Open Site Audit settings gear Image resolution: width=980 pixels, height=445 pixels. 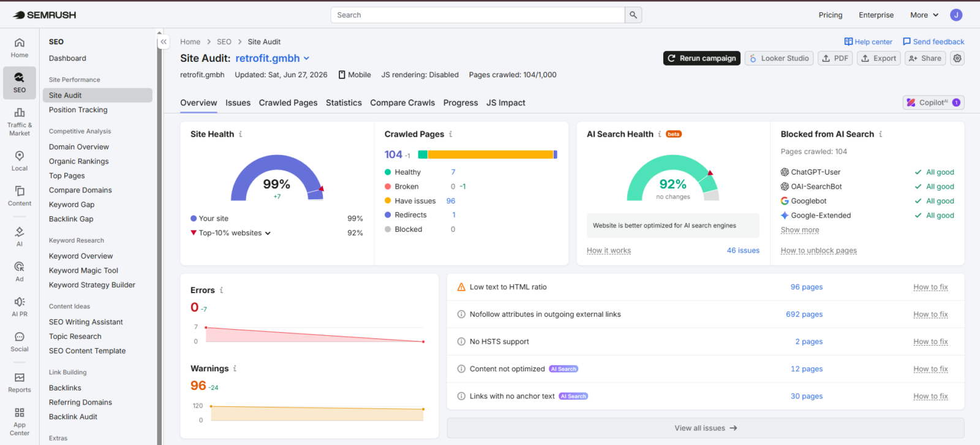pyautogui.click(x=957, y=58)
